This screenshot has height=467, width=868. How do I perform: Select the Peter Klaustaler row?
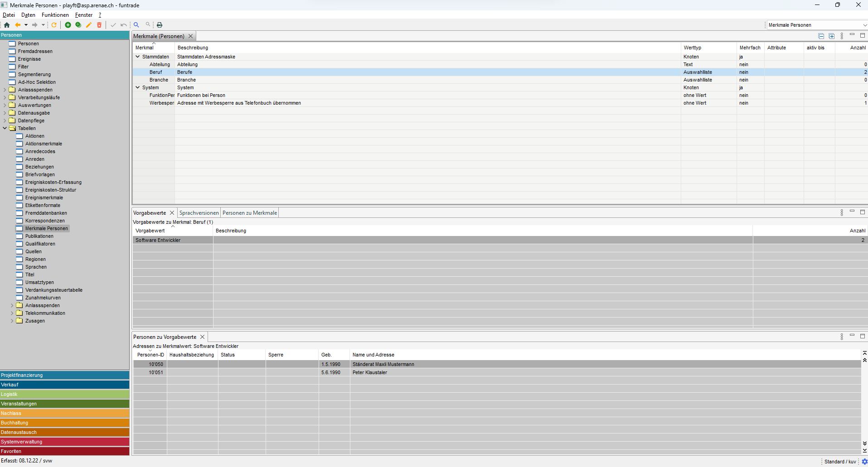pyautogui.click(x=369, y=372)
